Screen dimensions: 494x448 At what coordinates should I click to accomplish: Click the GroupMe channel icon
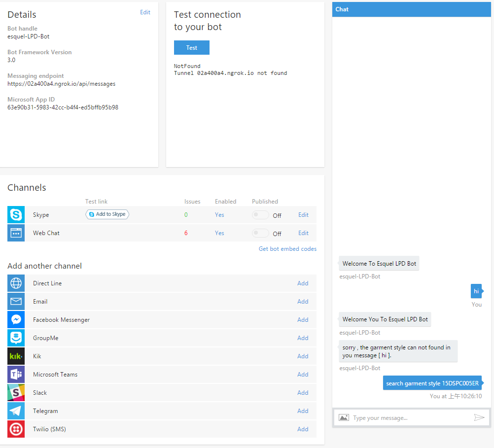(16, 338)
